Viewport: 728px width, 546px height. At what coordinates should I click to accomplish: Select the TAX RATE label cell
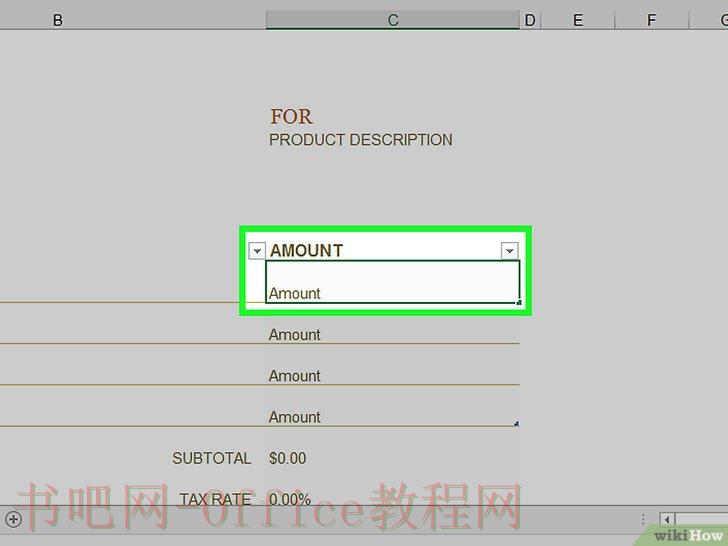pos(215,500)
